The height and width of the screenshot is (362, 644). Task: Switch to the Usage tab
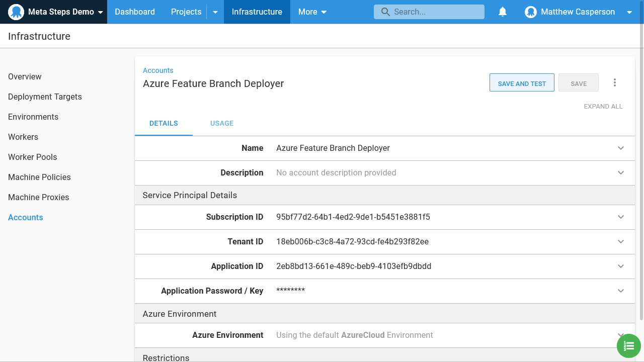[x=221, y=123]
